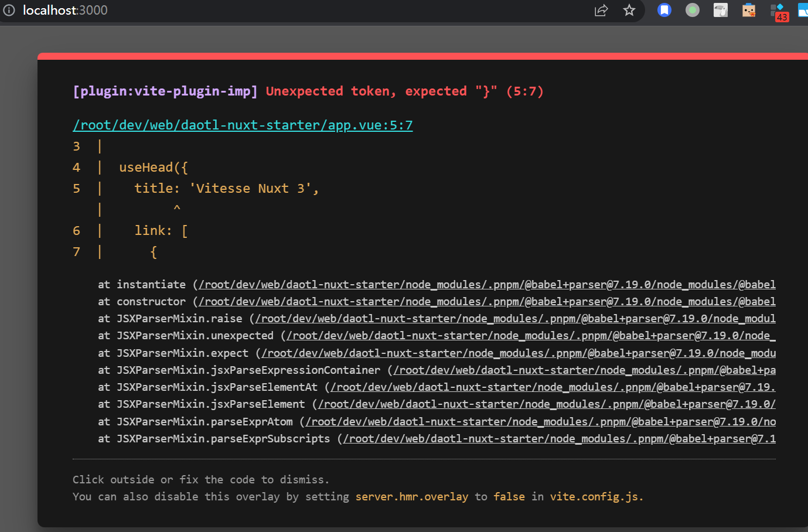
Task: Click the box character extension icon
Action: click(x=748, y=10)
